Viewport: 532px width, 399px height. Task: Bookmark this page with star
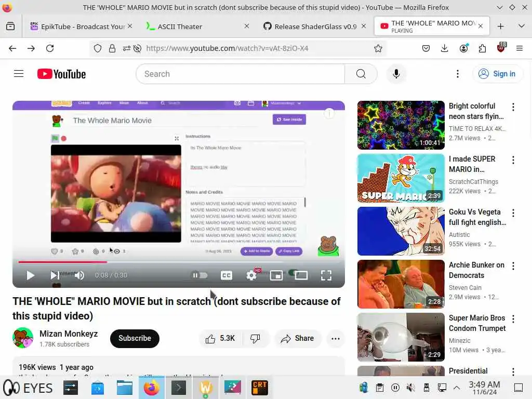tap(378, 48)
